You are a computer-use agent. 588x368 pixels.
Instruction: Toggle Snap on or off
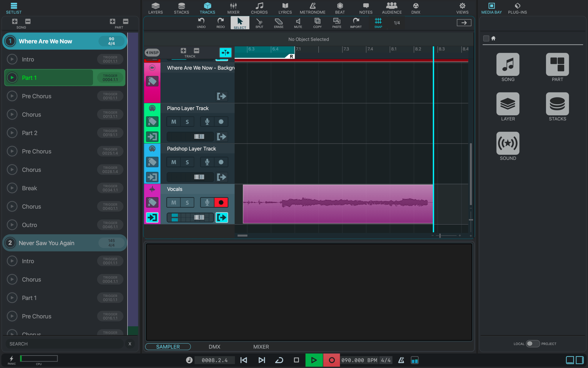coord(378,23)
